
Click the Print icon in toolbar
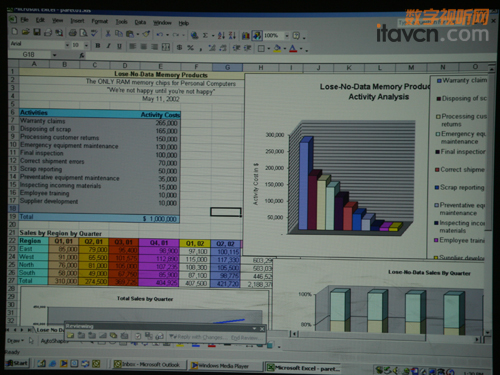tap(72, 33)
